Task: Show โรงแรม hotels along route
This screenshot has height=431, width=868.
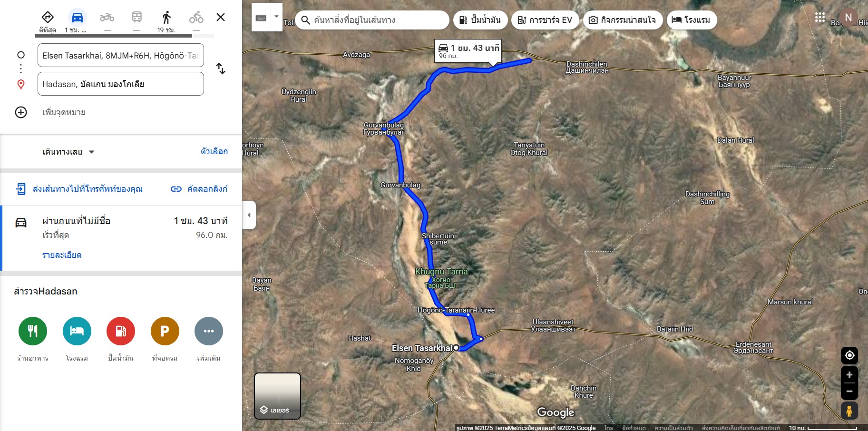Action: (x=692, y=20)
